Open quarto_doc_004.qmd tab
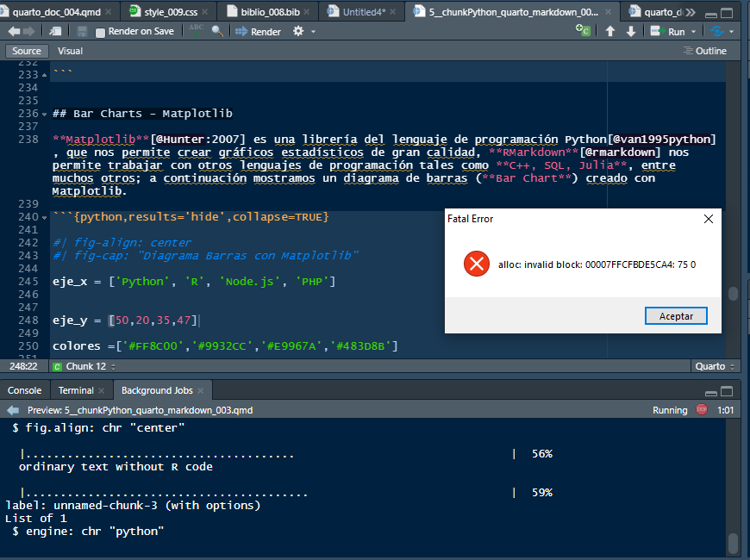 pyautogui.click(x=56, y=12)
